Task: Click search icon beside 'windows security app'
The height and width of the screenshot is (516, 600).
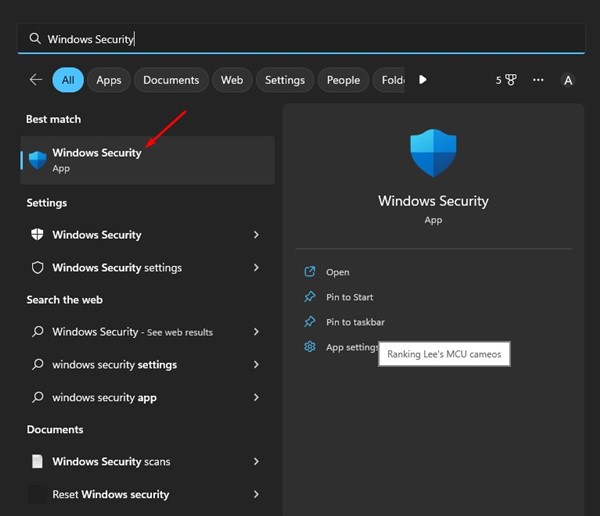Action: (x=38, y=397)
